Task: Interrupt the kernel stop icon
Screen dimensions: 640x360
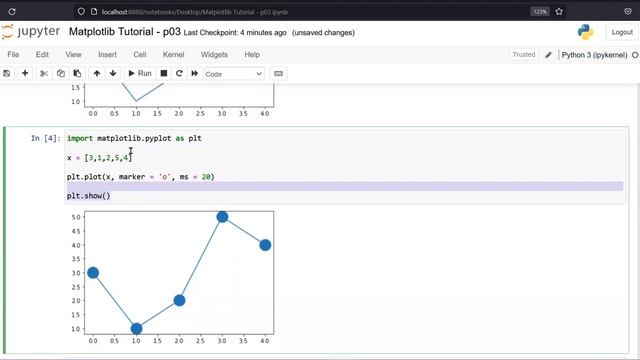Action: point(164,73)
